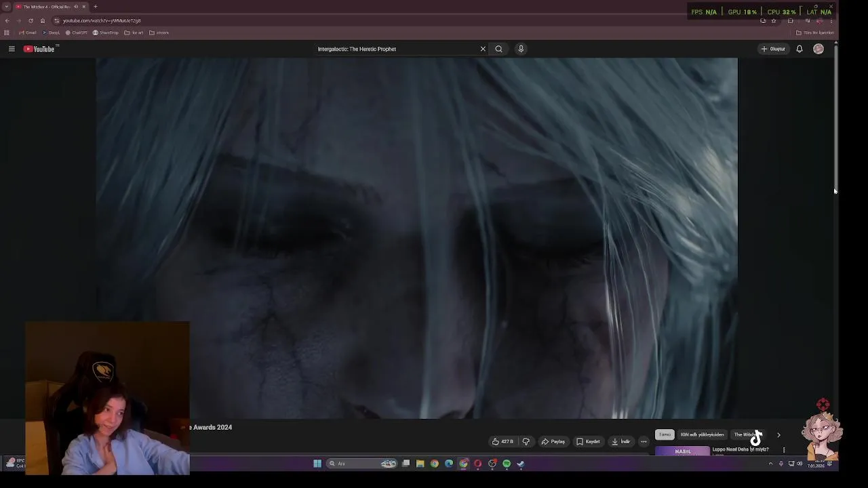Mute the tab via its speaker icon
Viewport: 868px width, 488px height.
pos(75,7)
